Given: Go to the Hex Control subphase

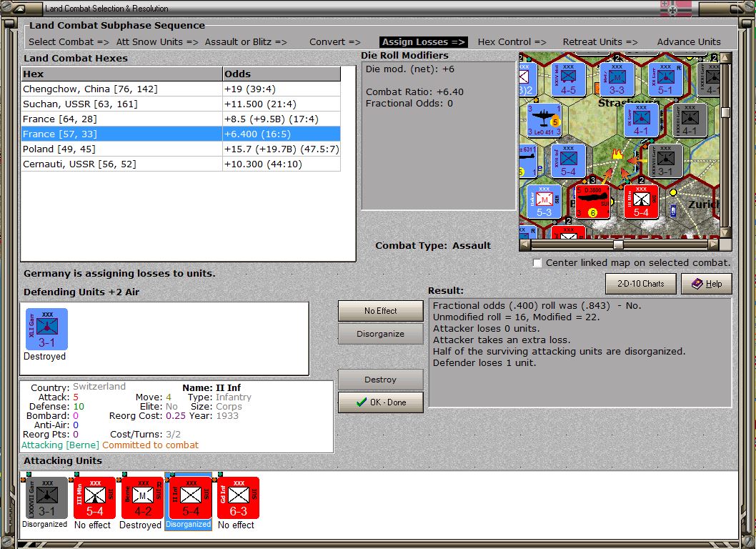Looking at the screenshot, I should click(x=512, y=42).
